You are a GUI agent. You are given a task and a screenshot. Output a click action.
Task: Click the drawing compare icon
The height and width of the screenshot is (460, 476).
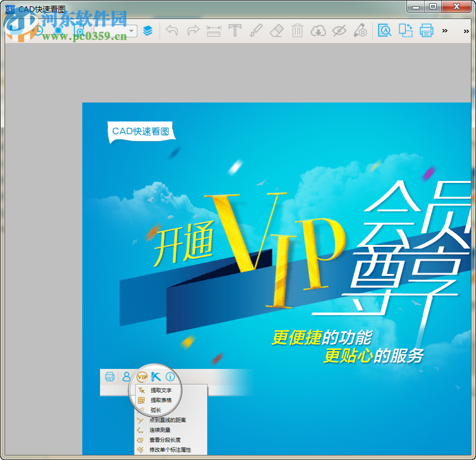[406, 30]
